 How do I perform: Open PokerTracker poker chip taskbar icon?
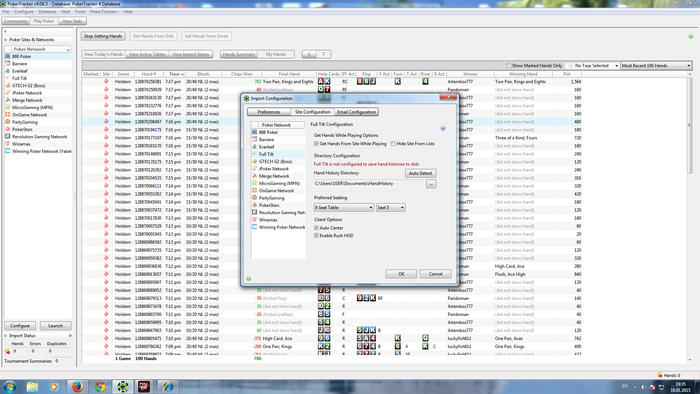(x=122, y=386)
